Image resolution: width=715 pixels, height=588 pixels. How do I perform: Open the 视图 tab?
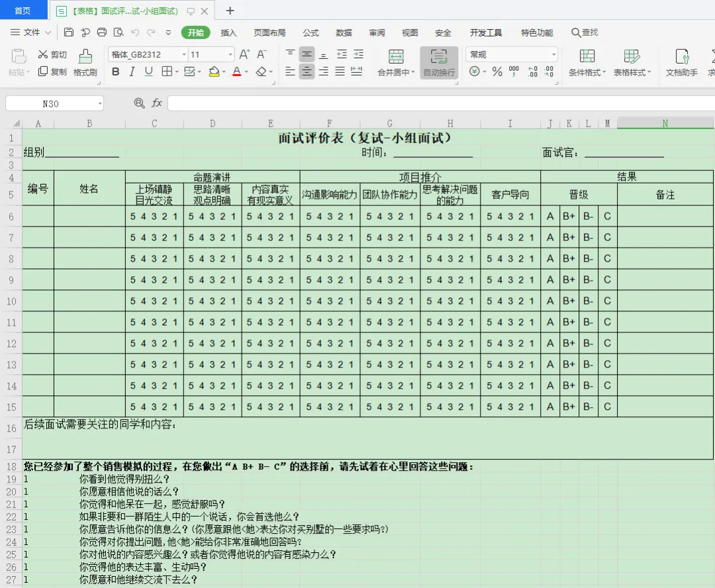410,32
